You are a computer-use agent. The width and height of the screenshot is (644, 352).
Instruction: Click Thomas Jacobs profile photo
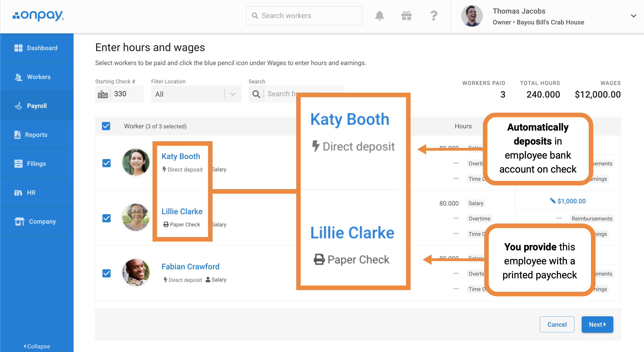pyautogui.click(x=472, y=16)
